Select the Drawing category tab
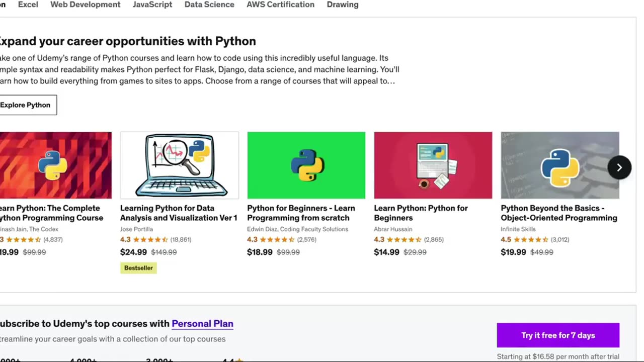This screenshot has width=644, height=362. tap(343, 5)
